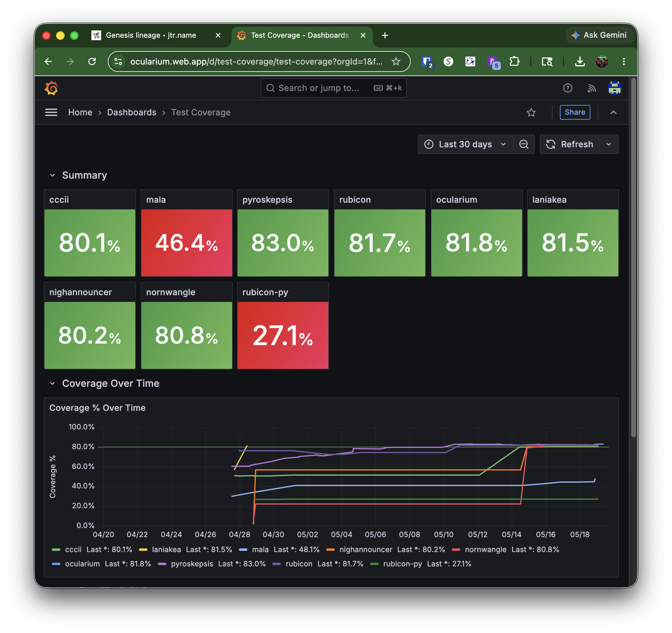Viewport: 672px width, 633px height.
Task: Open the hamburger navigation menu
Action: 51,113
